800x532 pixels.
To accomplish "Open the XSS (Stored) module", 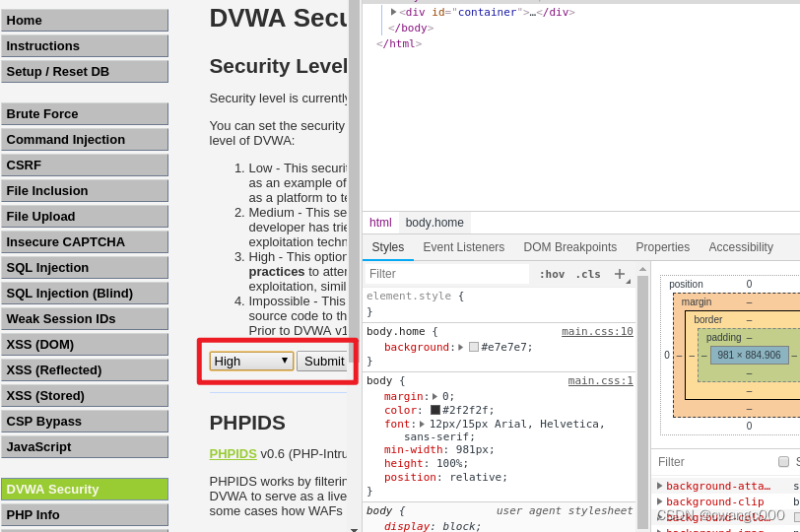I will [x=85, y=396].
